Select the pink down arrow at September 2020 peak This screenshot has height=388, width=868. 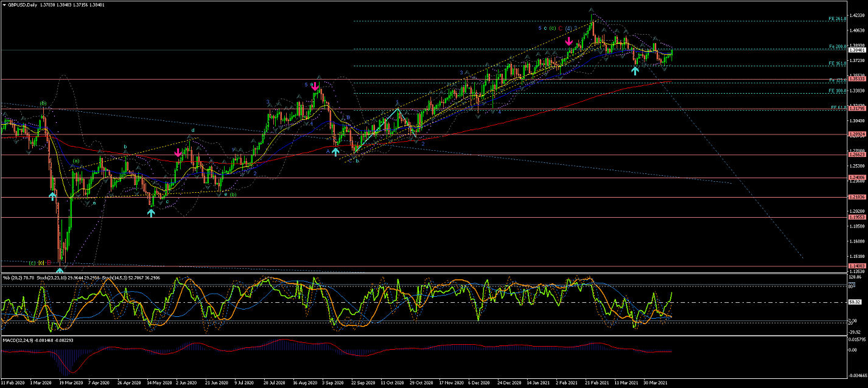pyautogui.click(x=315, y=87)
